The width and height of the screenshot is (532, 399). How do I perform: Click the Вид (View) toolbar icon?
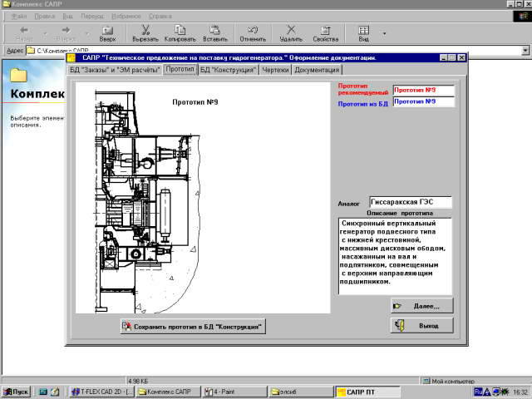[363, 33]
